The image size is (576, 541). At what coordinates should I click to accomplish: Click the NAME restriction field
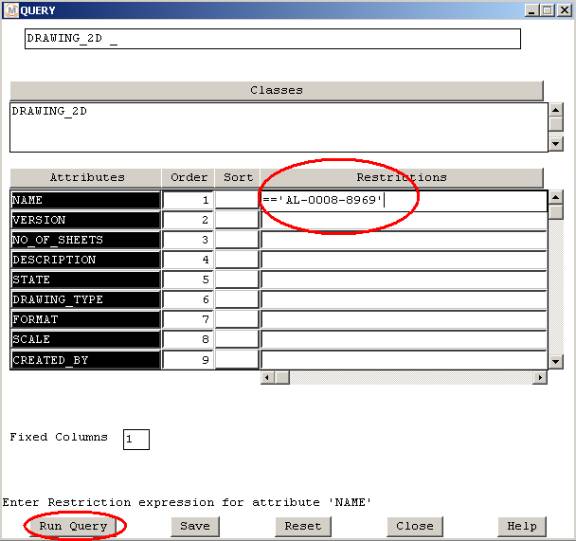pyautogui.click(x=404, y=200)
